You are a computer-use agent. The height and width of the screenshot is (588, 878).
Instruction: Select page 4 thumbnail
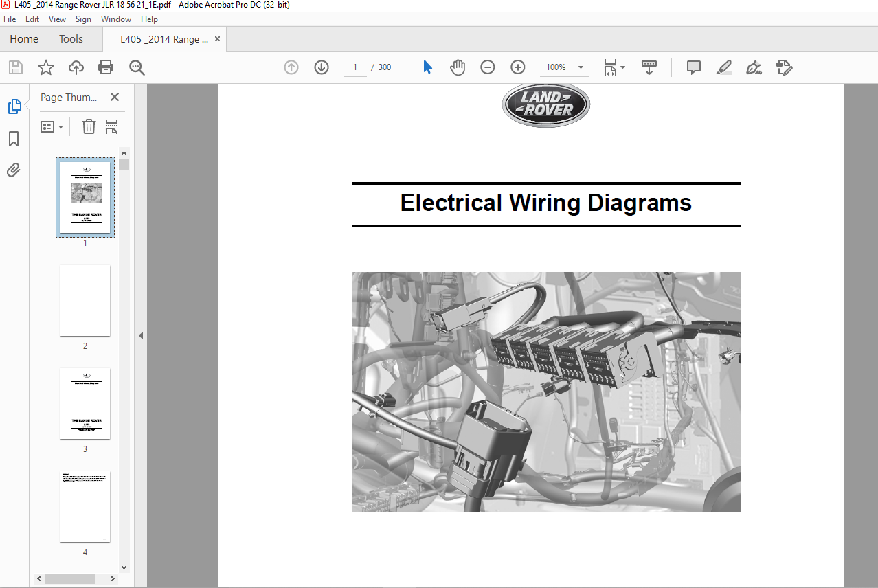click(85, 507)
